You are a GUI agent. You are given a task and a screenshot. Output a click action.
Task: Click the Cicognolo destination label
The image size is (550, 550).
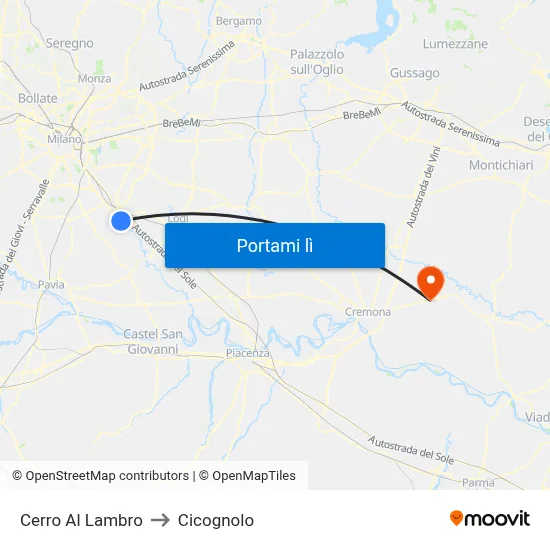pos(216,520)
